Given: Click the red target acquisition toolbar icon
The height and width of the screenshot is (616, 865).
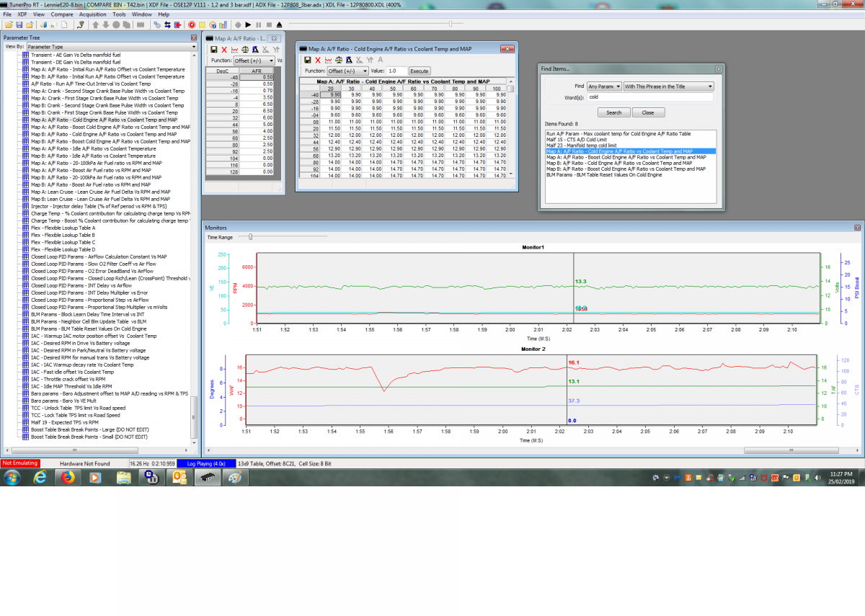Looking at the screenshot, I should click(192, 24).
